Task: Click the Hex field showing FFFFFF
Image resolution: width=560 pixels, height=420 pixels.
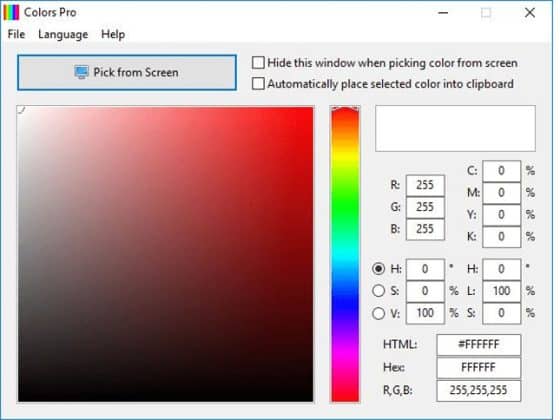Action: (x=479, y=367)
